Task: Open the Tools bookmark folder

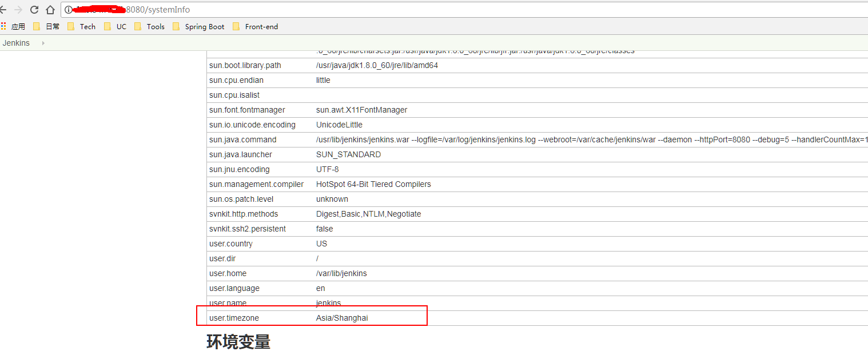Action: pyautogui.click(x=149, y=26)
